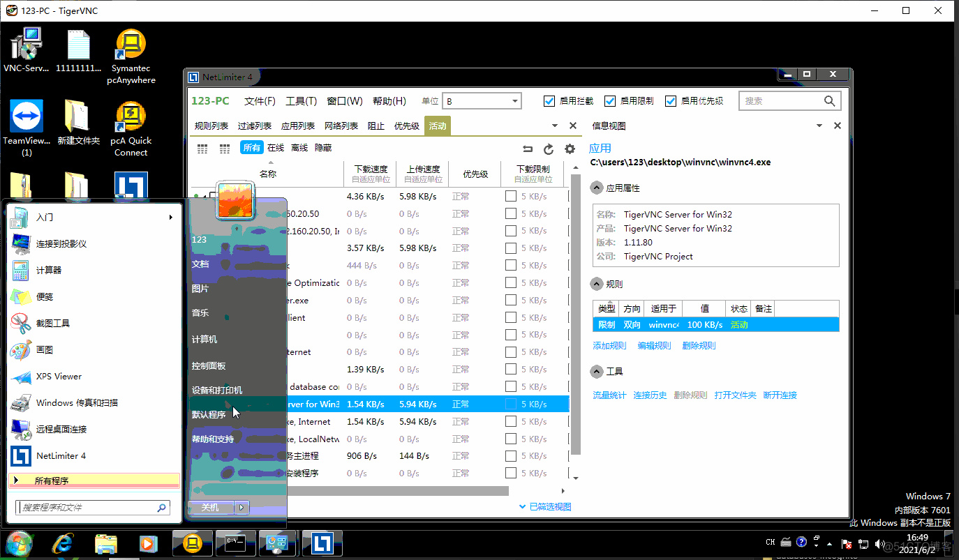This screenshot has width=959, height=560.
Task: Open the VNC-Server desktop icon
Action: (27, 50)
